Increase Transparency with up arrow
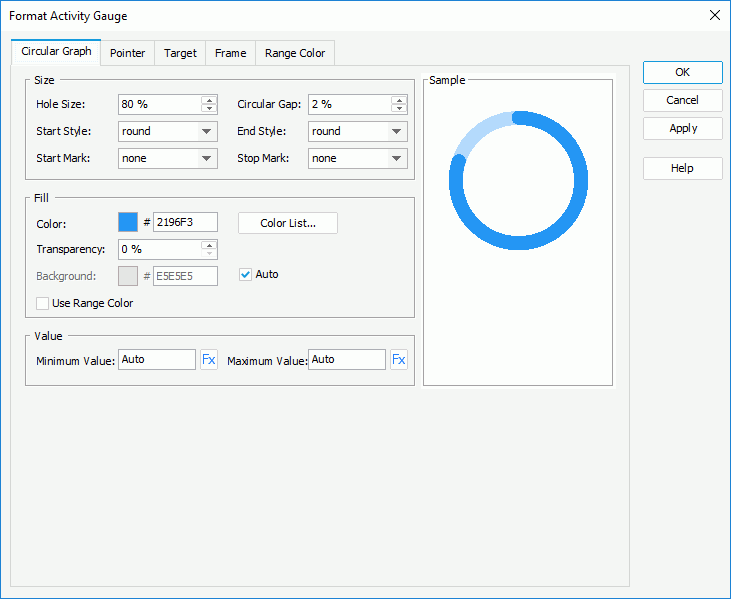 [x=209, y=245]
